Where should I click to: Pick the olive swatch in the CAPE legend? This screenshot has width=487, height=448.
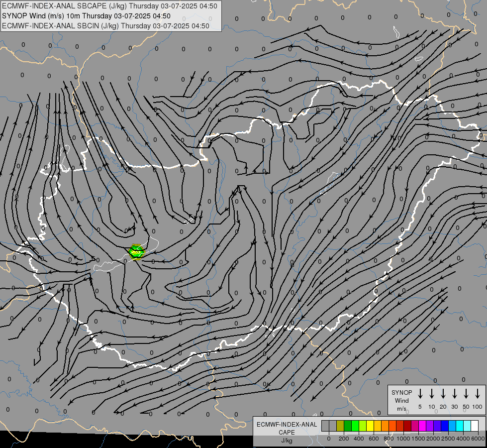point(340,426)
